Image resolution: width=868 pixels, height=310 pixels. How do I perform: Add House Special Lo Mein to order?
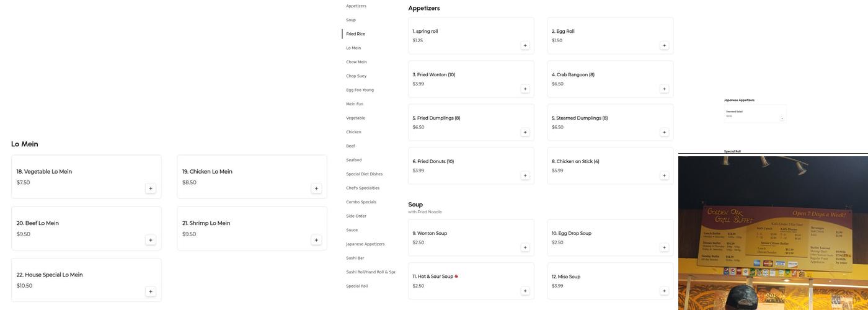151,291
